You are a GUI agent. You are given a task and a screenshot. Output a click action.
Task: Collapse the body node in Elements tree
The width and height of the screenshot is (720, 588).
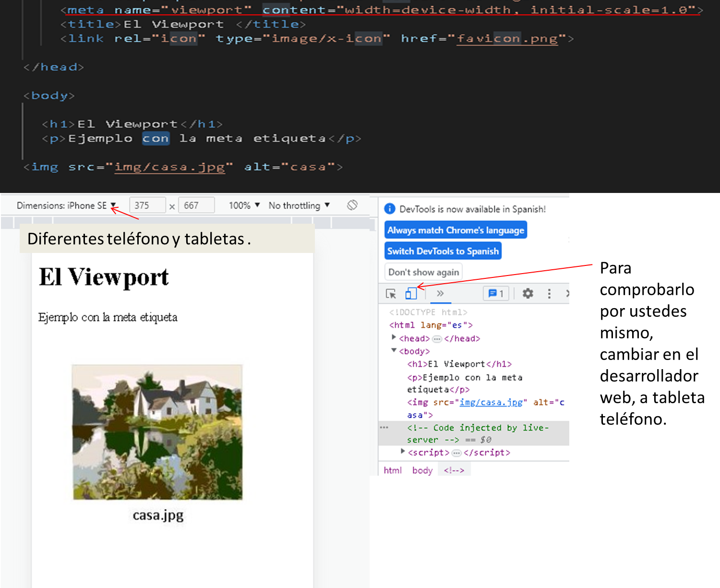[394, 350]
